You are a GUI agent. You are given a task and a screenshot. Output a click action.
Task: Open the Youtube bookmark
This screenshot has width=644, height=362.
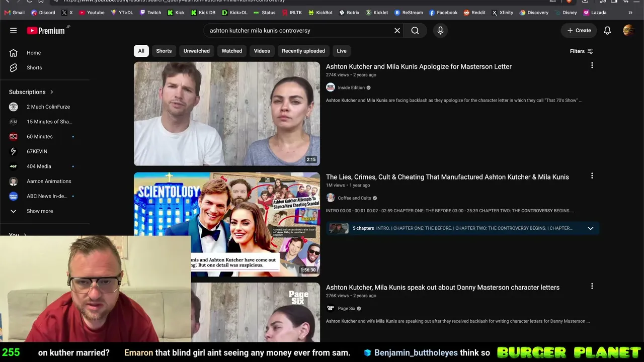click(92, 13)
